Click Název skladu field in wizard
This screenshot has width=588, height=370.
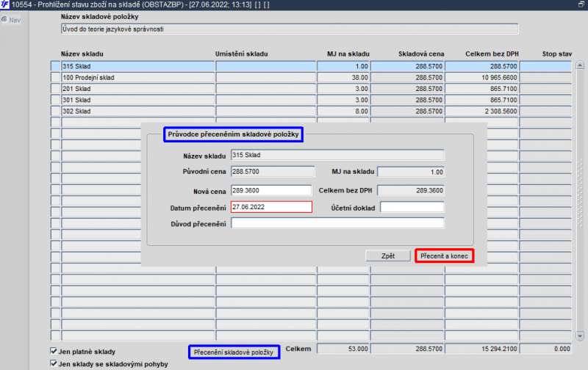tap(337, 155)
